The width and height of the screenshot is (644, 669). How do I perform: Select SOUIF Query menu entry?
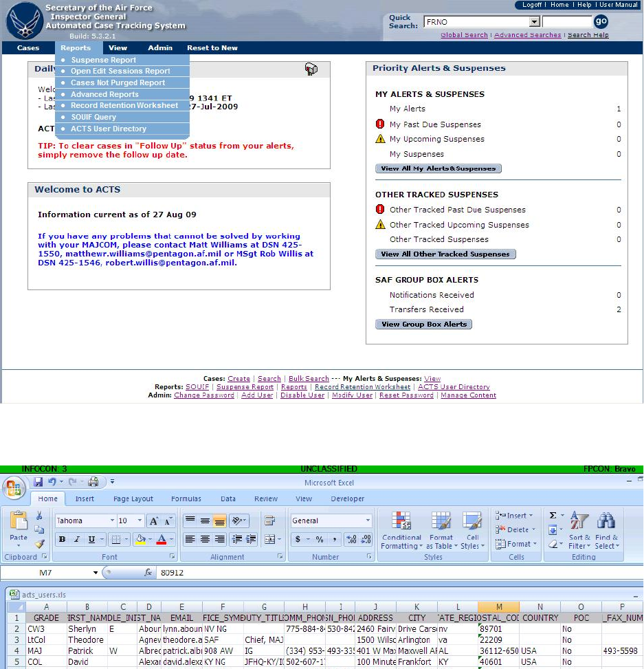coord(93,117)
